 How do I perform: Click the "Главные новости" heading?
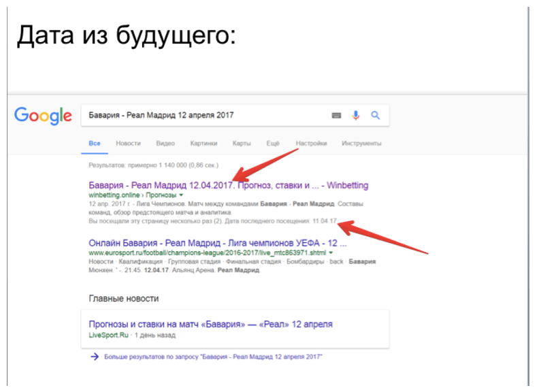[x=124, y=299]
